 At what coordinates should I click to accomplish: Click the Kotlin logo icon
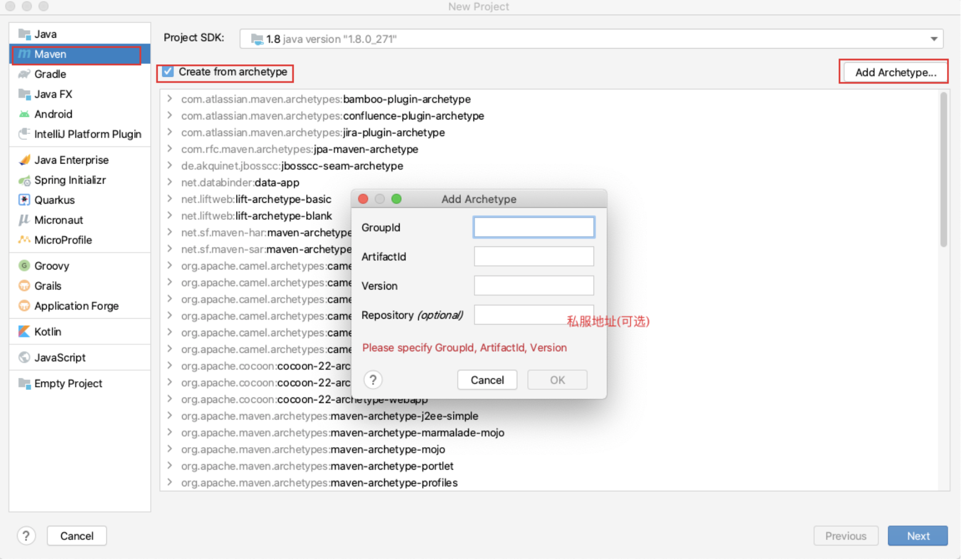click(24, 332)
